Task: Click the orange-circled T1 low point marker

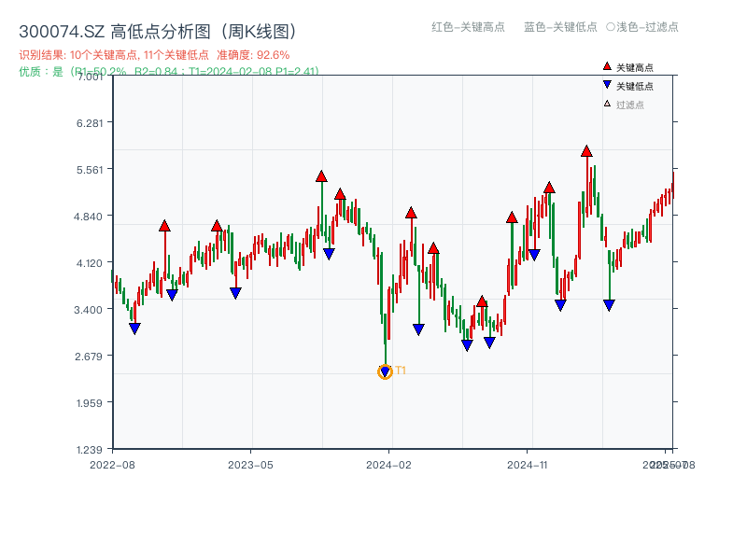Action: point(385,371)
